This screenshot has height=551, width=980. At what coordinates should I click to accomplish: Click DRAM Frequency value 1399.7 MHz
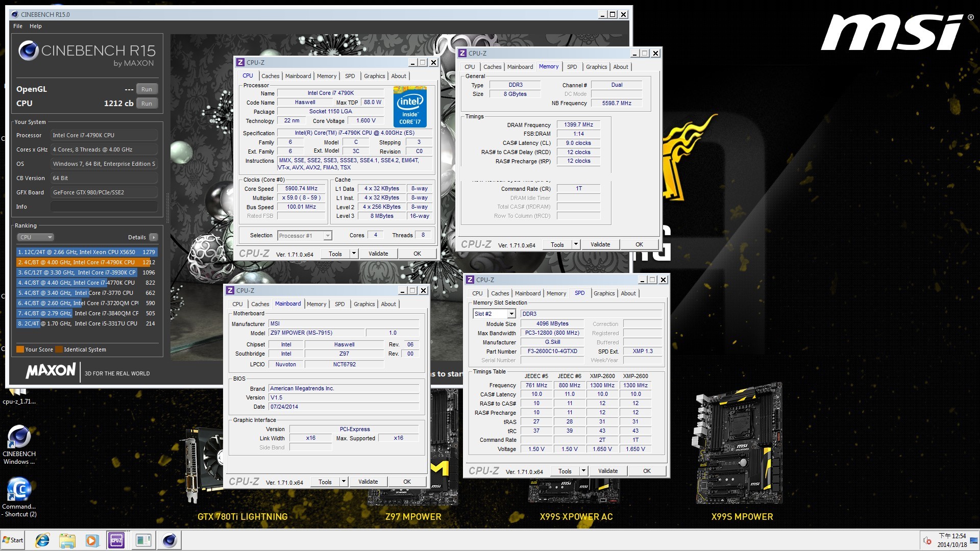[578, 124]
